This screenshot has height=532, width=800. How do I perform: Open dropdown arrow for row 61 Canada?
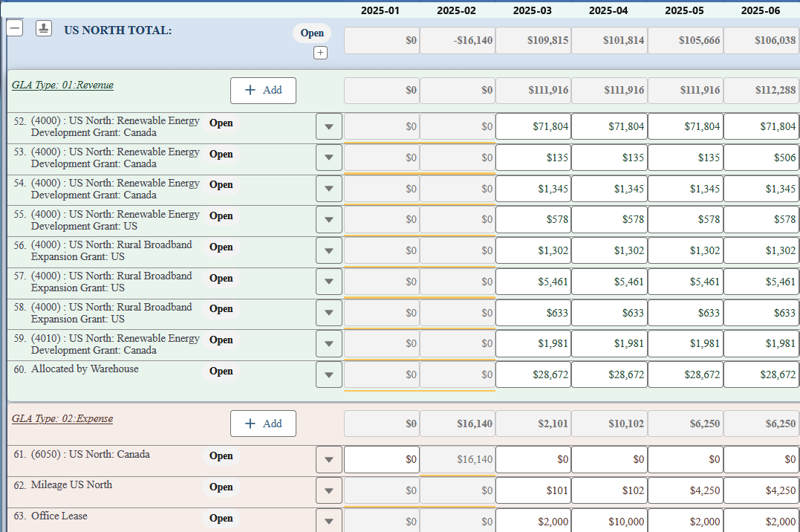329,459
